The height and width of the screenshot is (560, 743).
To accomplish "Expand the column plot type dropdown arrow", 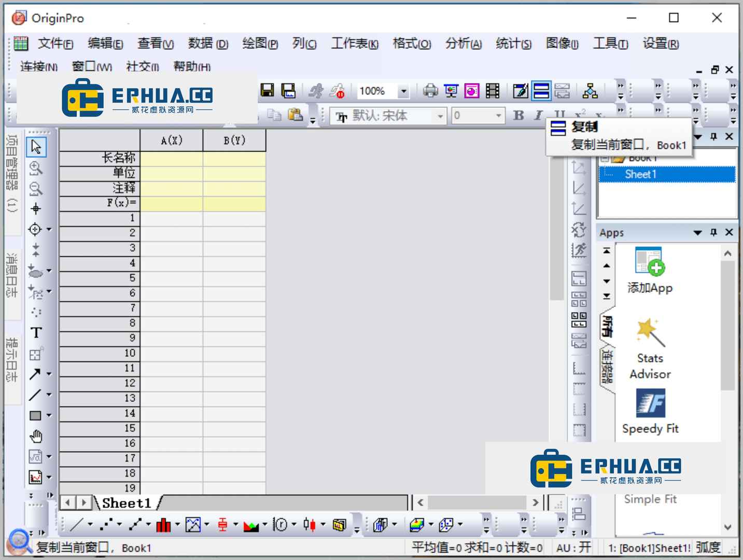I will (177, 525).
